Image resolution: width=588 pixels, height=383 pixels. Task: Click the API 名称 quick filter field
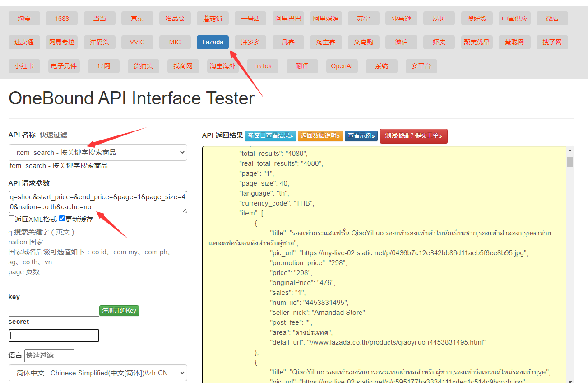(63, 135)
